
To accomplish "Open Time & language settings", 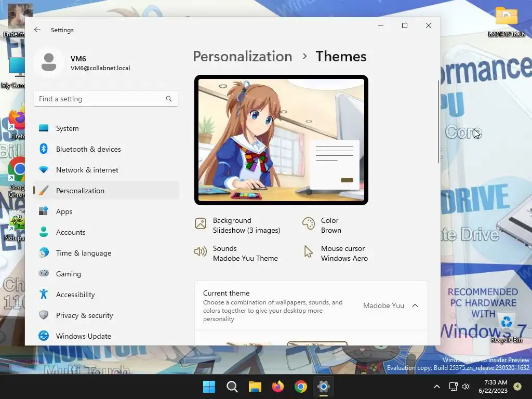I will [x=106, y=253].
